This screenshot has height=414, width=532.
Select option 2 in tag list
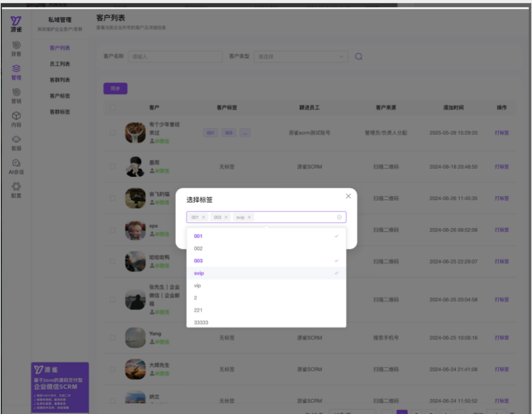tap(266, 298)
